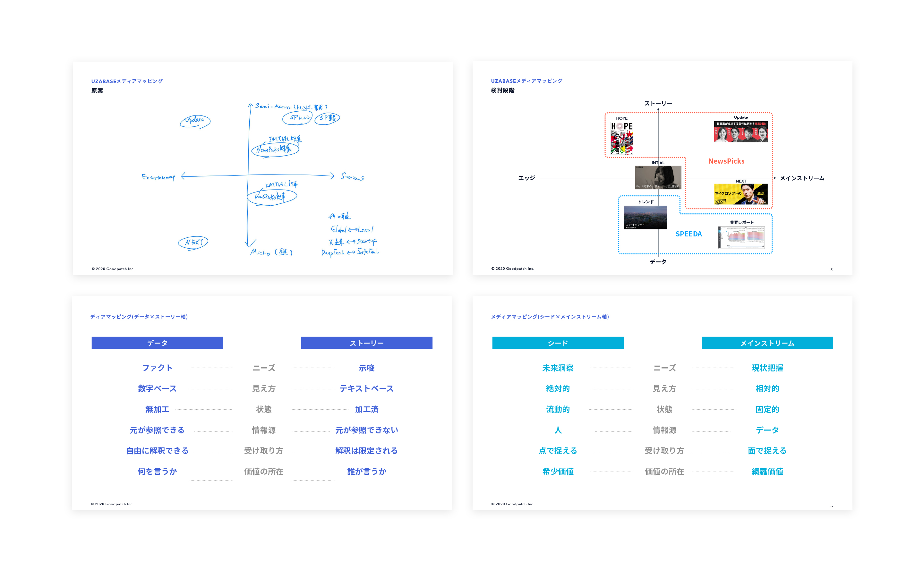
Task: Click the 元が参照できる text
Action: coord(157,430)
